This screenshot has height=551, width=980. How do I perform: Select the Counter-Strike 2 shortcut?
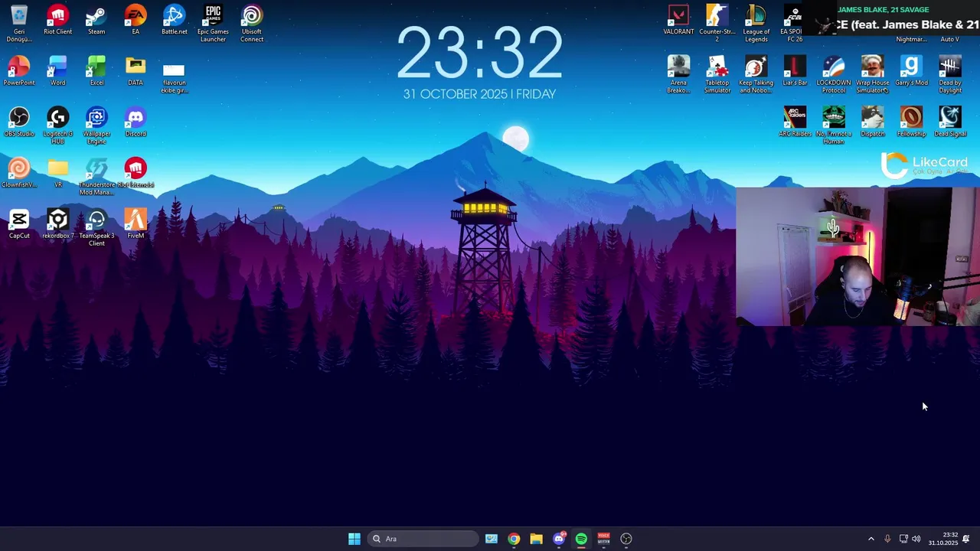[x=717, y=23]
